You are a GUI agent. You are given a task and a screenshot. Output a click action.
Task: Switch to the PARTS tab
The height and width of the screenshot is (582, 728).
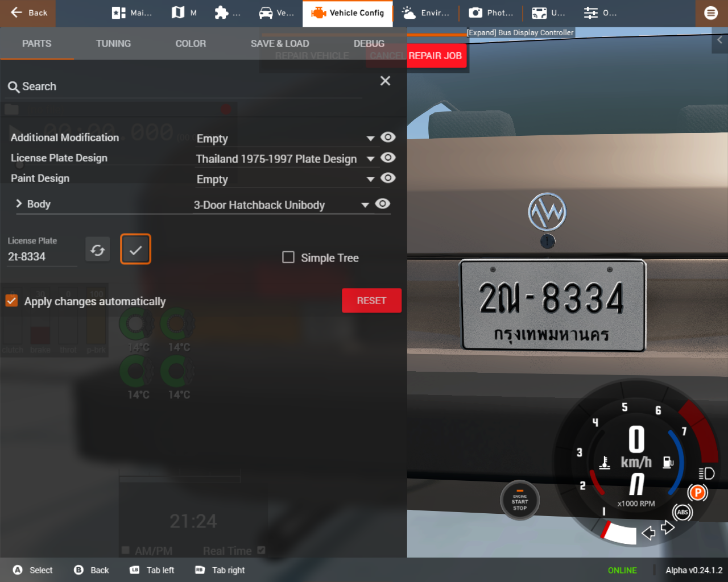point(36,44)
